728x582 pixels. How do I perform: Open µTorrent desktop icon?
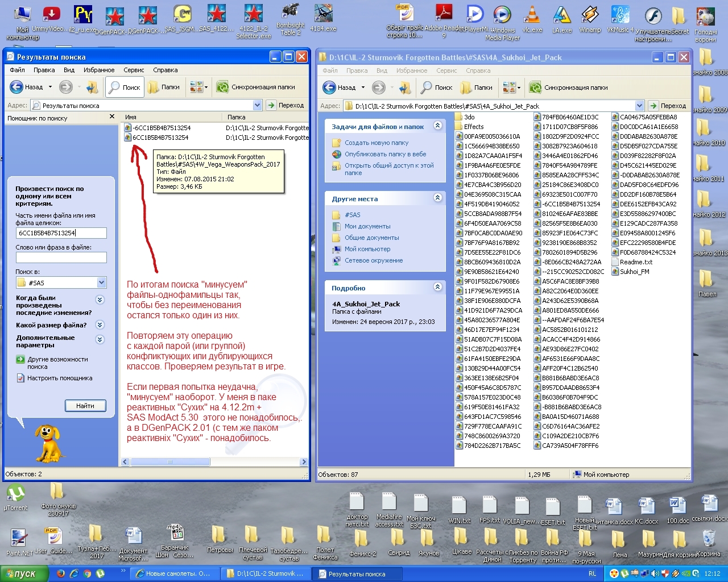pos(15,497)
